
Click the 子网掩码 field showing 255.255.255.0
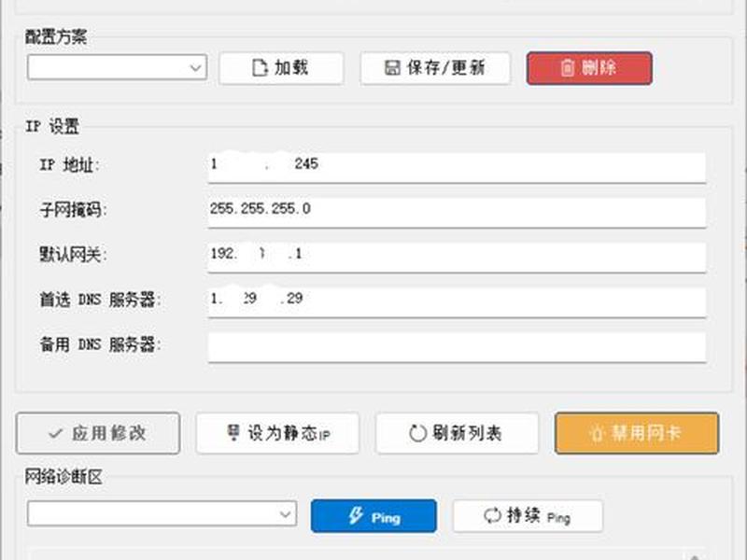pos(457,213)
